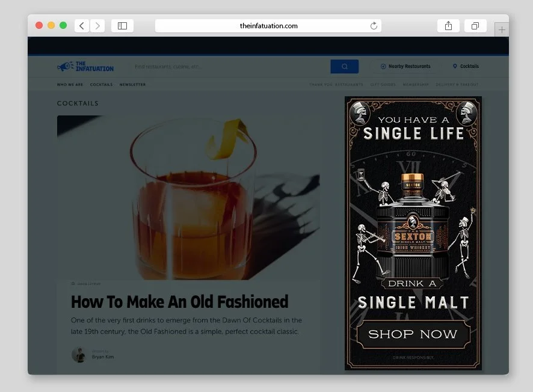The height and width of the screenshot is (392, 533).
Task: Click the SINGLE MALT ad text
Action: [413, 302]
